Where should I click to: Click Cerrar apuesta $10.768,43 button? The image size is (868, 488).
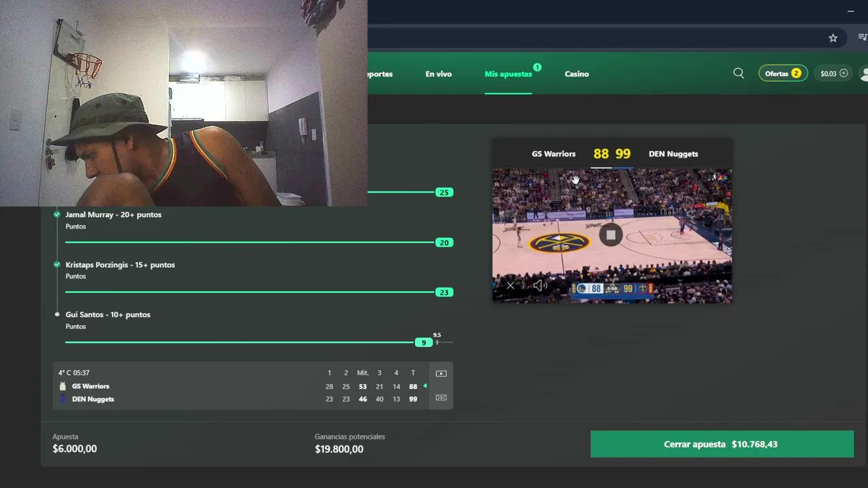click(722, 444)
